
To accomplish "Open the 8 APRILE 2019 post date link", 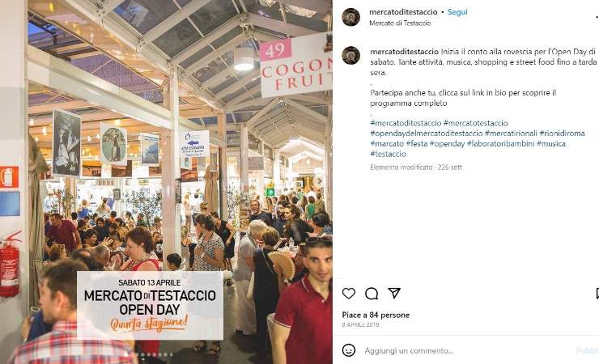I will pos(360,324).
